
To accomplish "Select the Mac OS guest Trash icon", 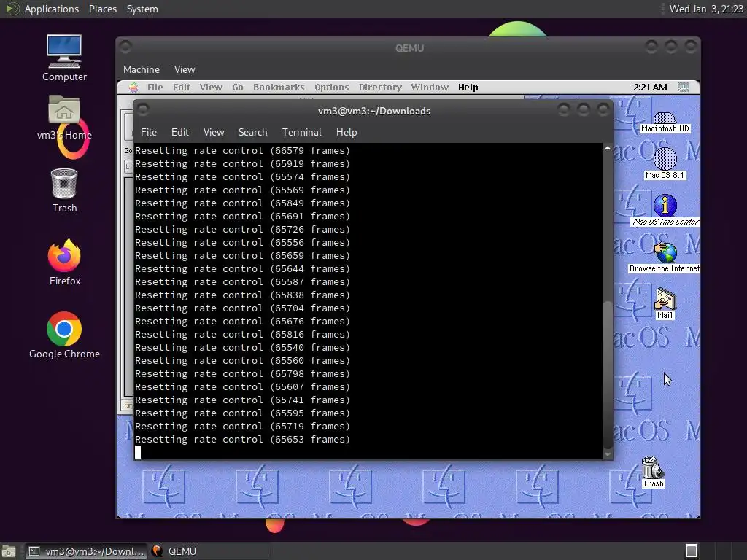I will click(x=652, y=472).
